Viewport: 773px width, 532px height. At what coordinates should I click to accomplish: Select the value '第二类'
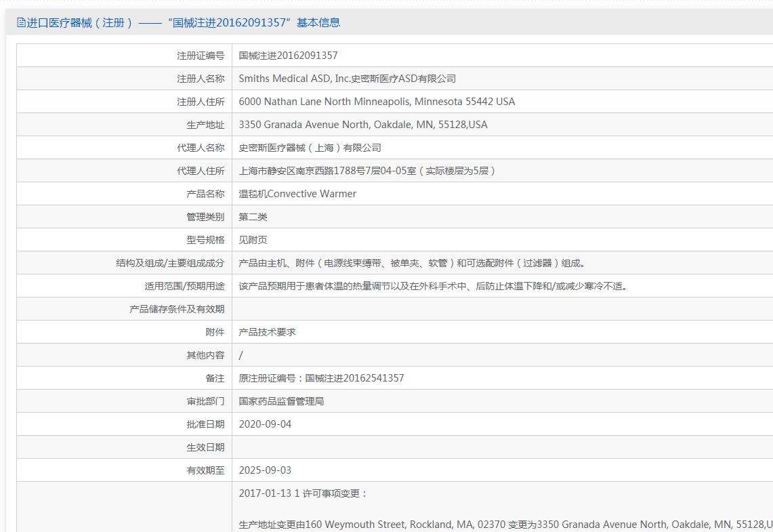(253, 217)
